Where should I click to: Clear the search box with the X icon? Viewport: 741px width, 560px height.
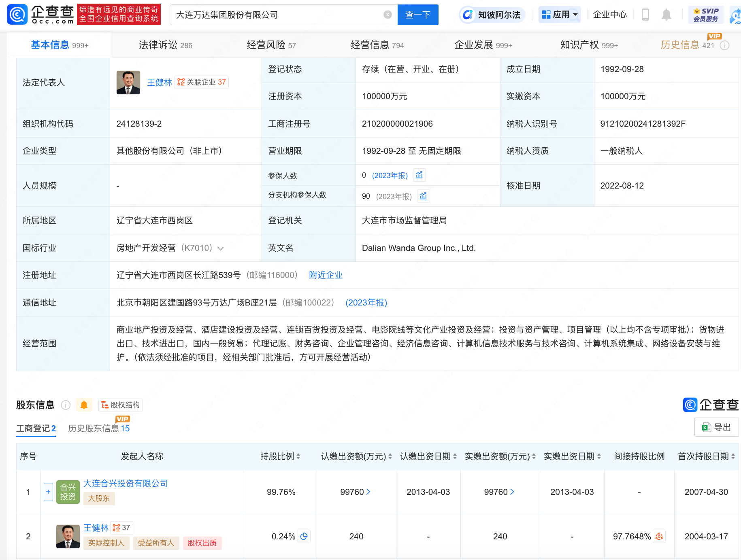388,15
